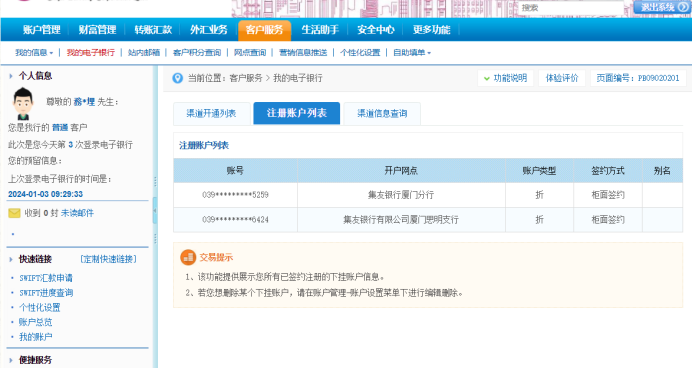Click 集友银行厦门分行 cell
693x368 pixels.
click(x=401, y=195)
